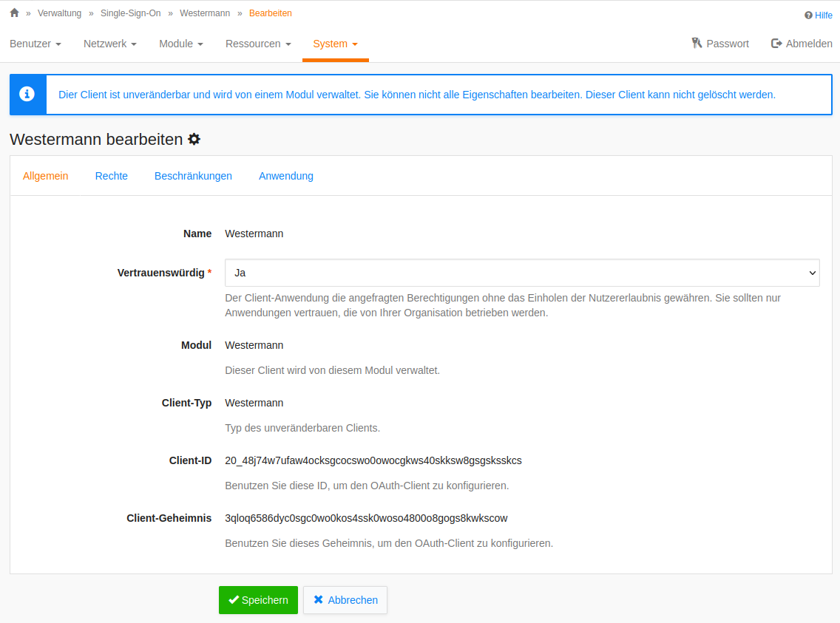Go to Single-Sign-On breadcrumb link
The width and height of the screenshot is (840, 623).
coord(131,13)
